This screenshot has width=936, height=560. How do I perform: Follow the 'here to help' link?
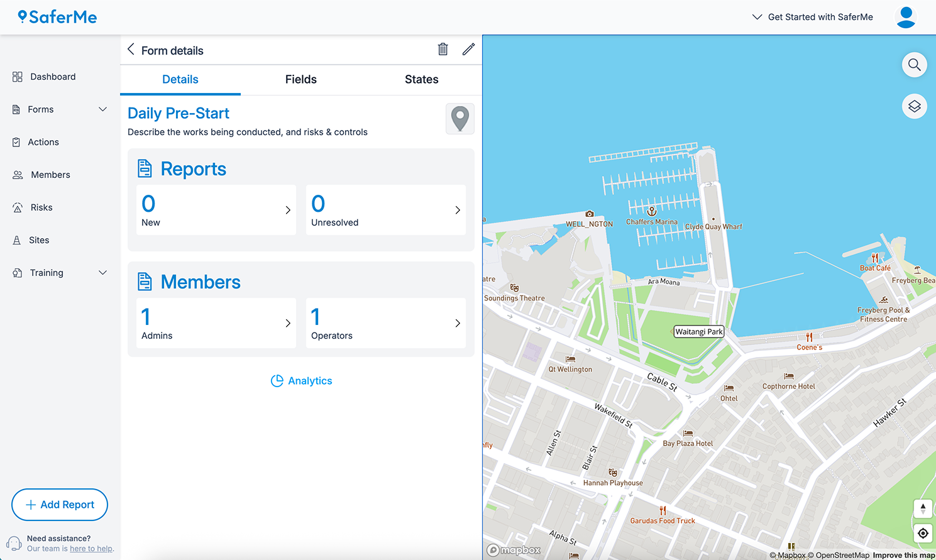[x=91, y=549]
